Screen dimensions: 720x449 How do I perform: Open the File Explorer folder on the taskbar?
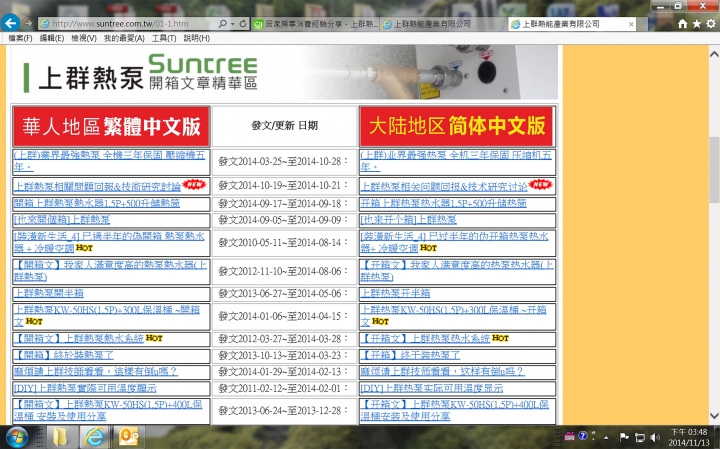(61, 437)
